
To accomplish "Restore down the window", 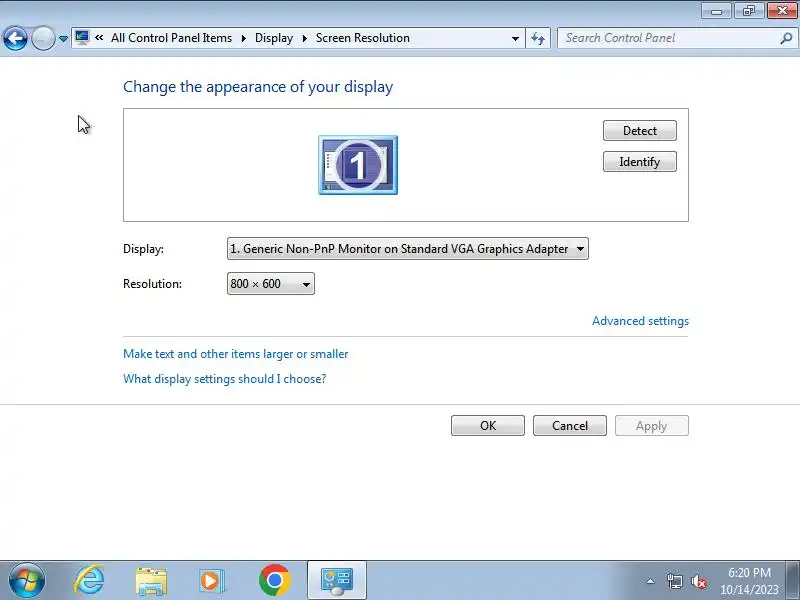I will pyautogui.click(x=748, y=11).
